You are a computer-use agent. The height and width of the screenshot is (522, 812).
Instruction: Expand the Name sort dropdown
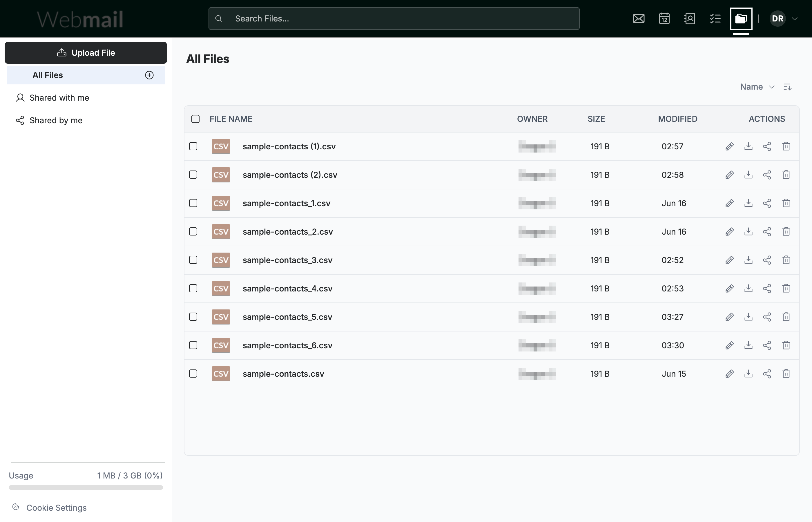tap(757, 87)
